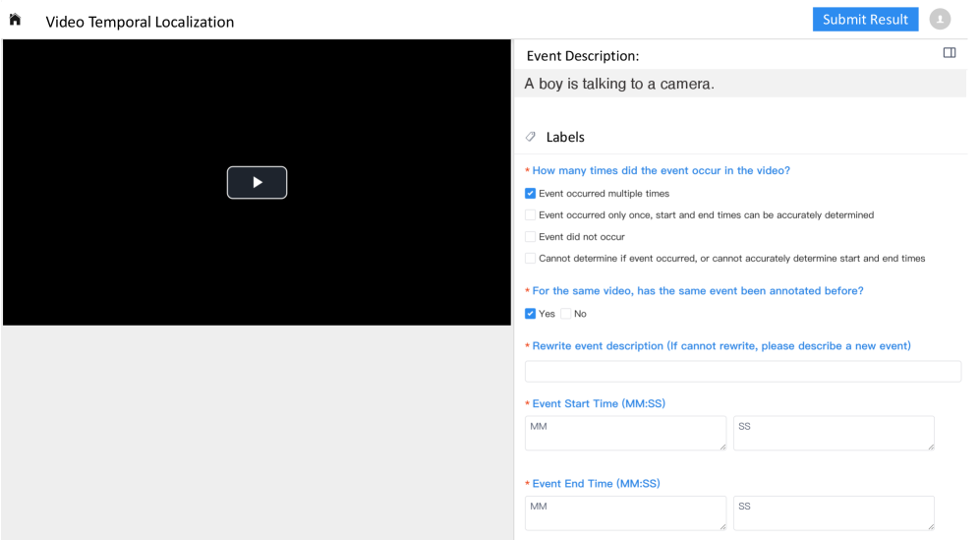Focus the rewrite event description field

(742, 372)
